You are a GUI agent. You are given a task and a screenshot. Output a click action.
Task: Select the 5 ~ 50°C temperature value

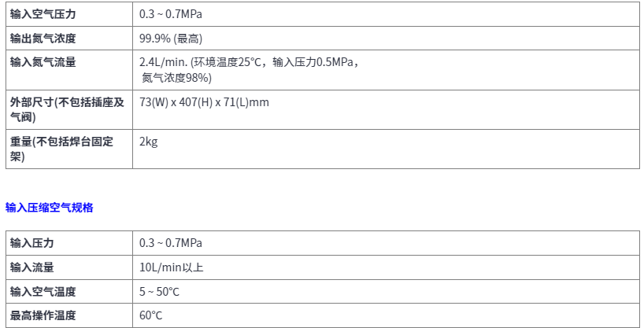[159, 292]
